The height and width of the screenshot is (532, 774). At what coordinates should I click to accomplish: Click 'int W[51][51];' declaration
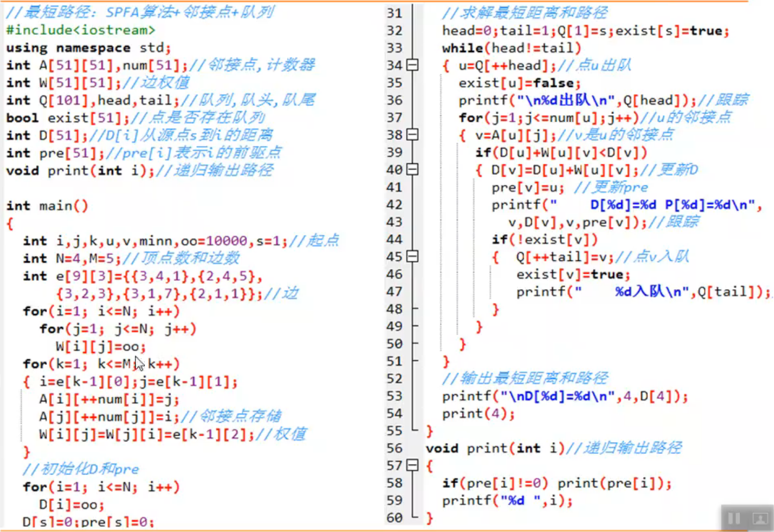pos(63,83)
